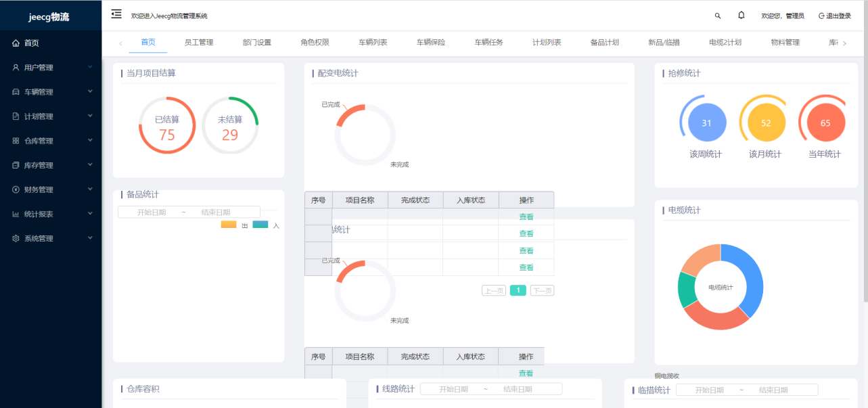The height and width of the screenshot is (408, 868).
Task: Click the 退出登录 logout link
Action: (x=835, y=16)
